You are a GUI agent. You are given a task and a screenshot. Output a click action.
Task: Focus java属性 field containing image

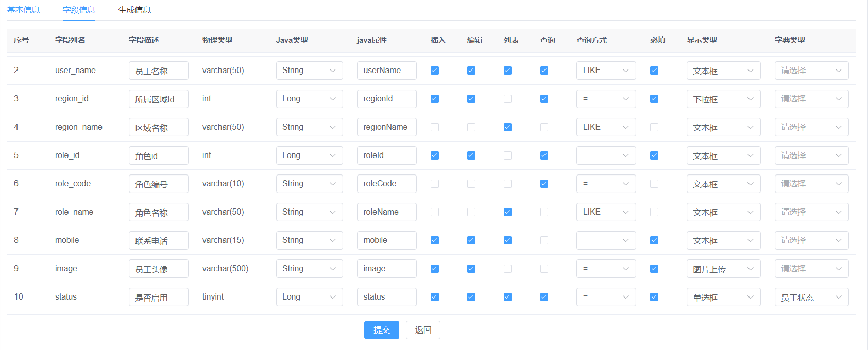point(387,269)
